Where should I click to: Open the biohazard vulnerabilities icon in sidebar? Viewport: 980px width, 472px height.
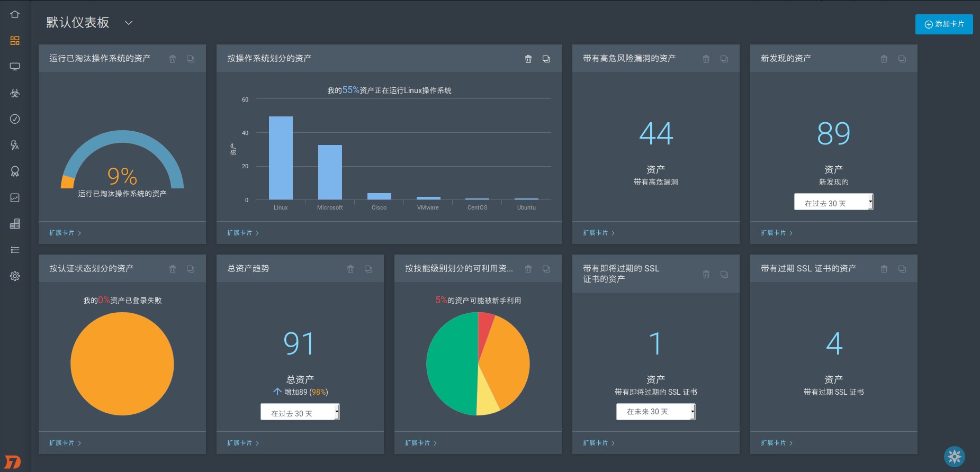point(15,93)
